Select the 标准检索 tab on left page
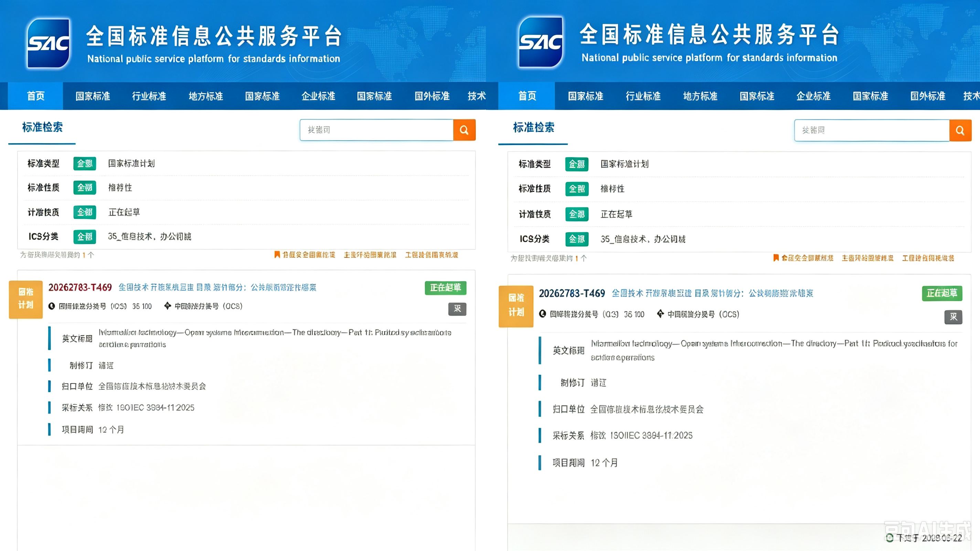Image resolution: width=980 pixels, height=551 pixels. click(x=42, y=127)
